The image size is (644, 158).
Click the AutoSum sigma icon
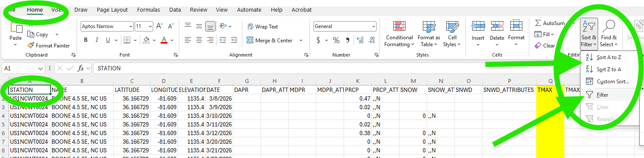click(x=538, y=23)
